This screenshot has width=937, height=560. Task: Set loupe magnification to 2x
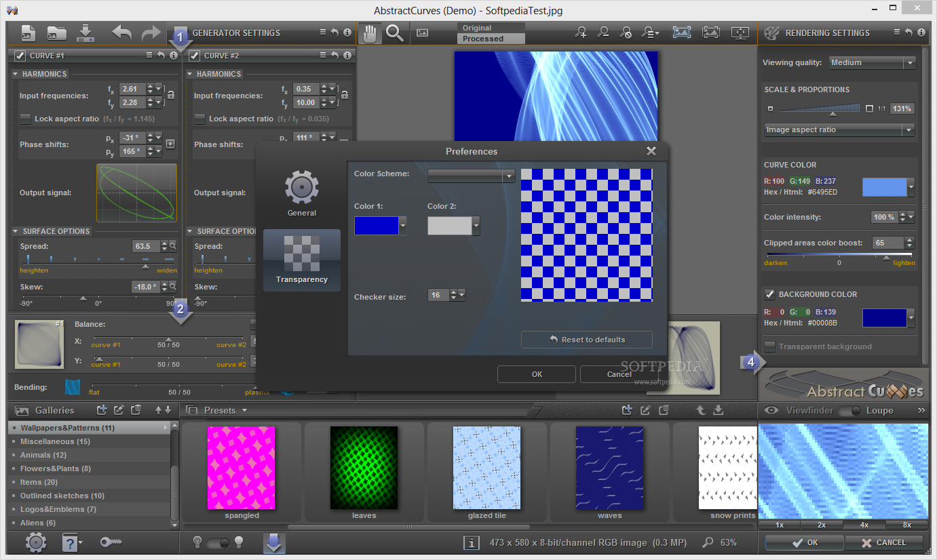coord(822,525)
